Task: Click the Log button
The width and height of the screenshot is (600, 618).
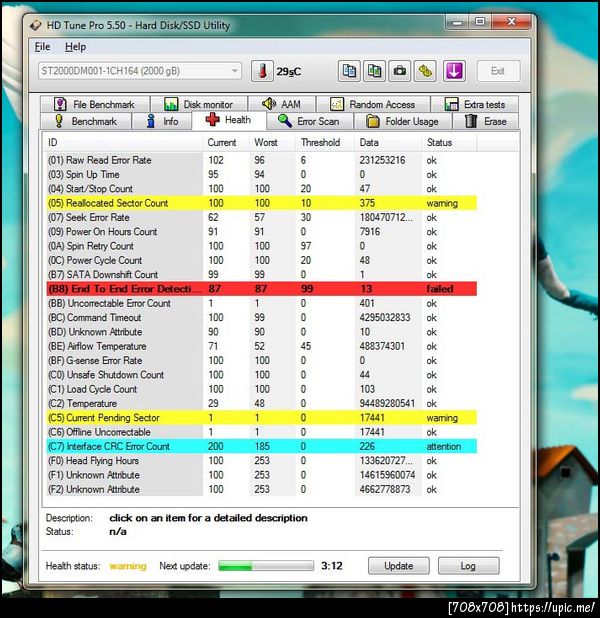Action: tap(468, 566)
